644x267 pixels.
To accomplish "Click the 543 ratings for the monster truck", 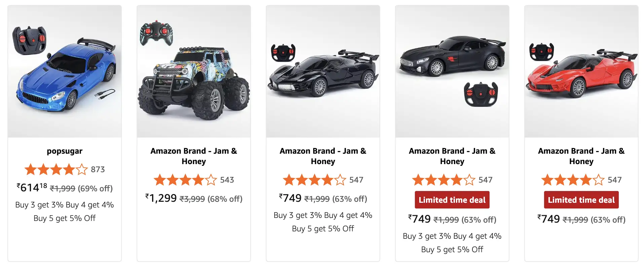I will (227, 180).
